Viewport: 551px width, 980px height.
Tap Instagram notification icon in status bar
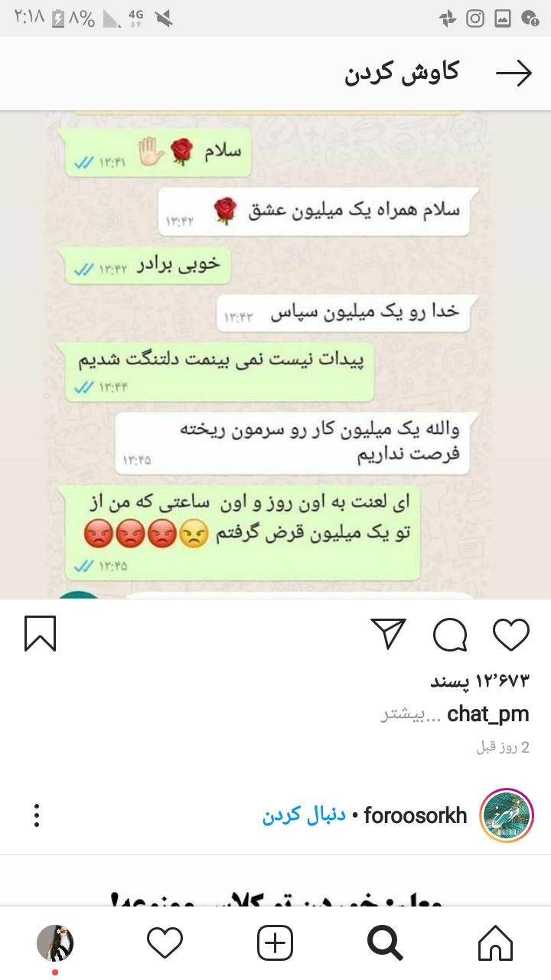[x=475, y=19]
